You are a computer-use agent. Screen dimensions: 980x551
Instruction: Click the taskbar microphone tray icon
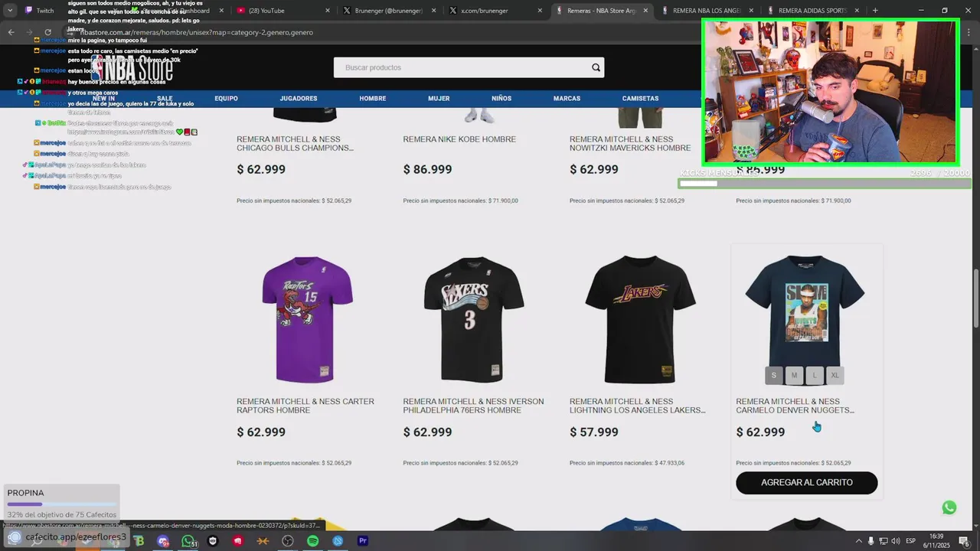click(871, 541)
